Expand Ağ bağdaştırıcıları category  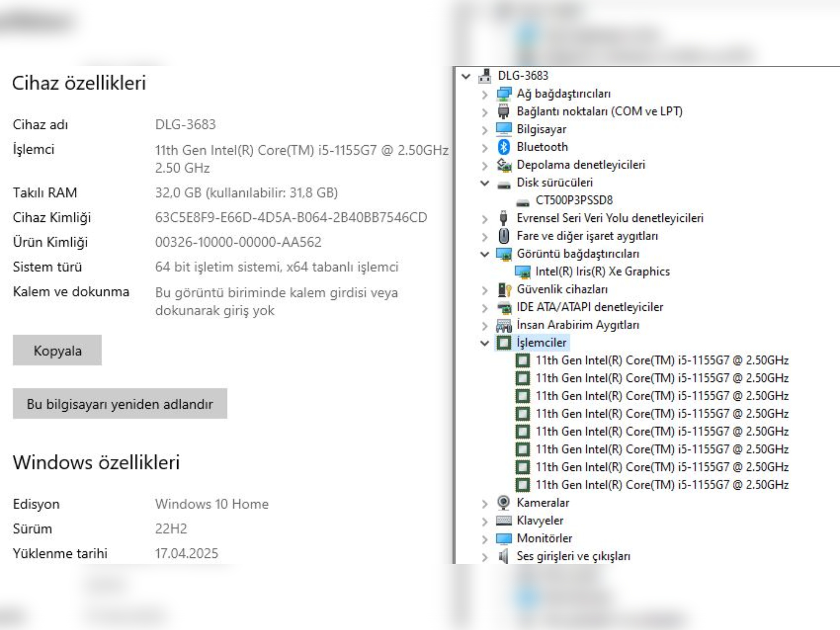485,94
